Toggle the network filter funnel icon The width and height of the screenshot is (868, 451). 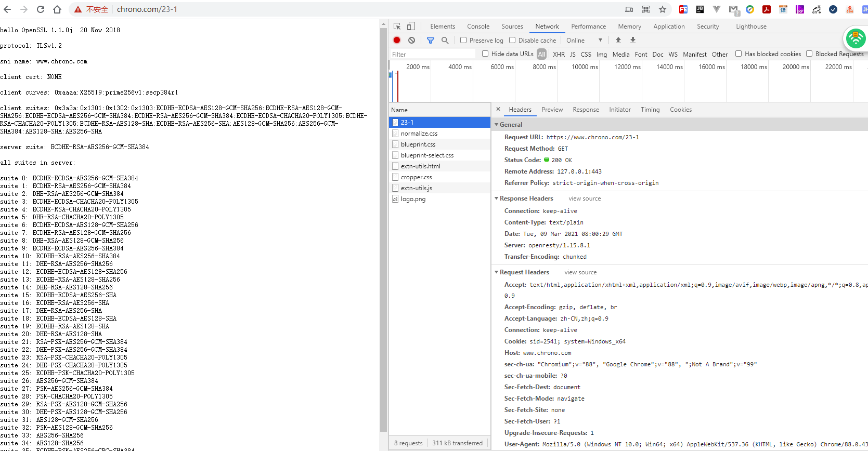coord(431,40)
